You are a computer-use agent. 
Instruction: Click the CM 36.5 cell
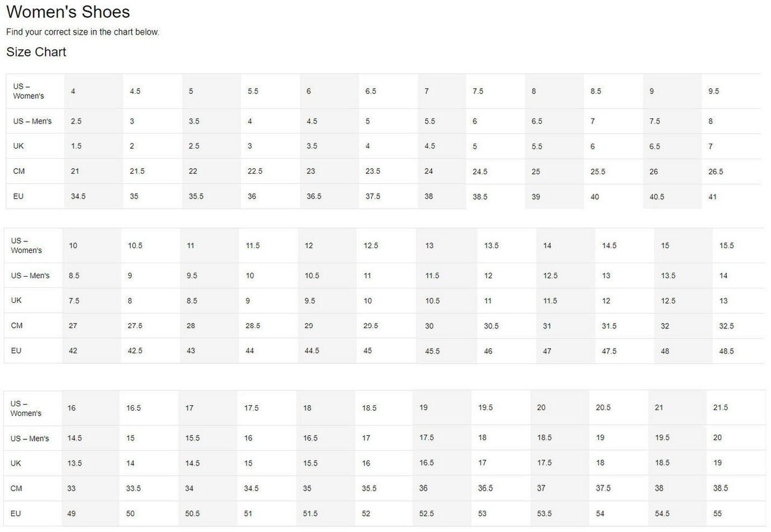point(485,488)
